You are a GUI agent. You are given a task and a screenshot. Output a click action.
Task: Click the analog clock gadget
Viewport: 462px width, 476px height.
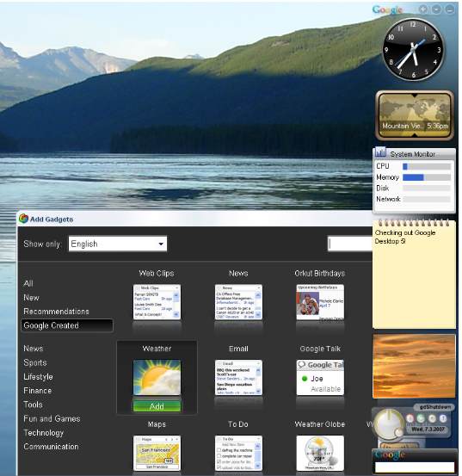point(413,50)
